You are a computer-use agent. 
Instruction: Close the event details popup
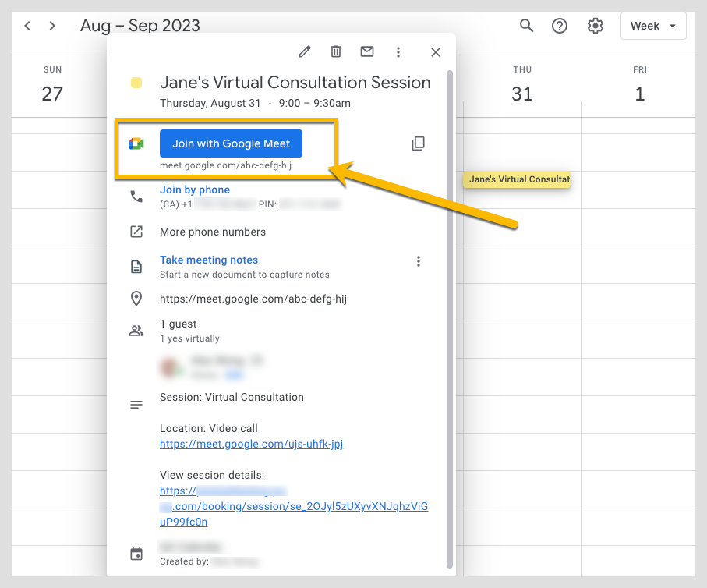pos(436,52)
